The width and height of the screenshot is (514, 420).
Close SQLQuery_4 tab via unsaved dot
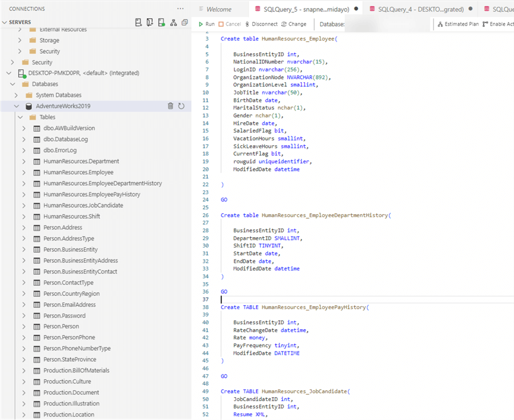(x=471, y=9)
